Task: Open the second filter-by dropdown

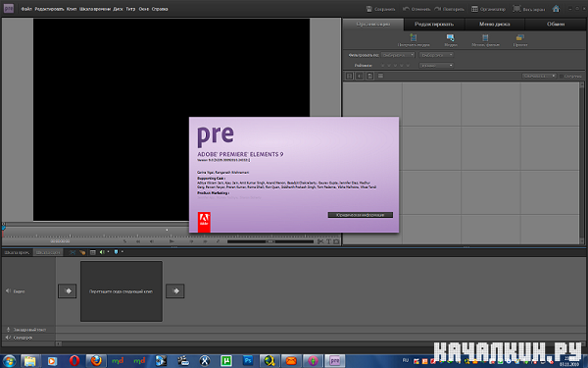Action: pos(436,55)
